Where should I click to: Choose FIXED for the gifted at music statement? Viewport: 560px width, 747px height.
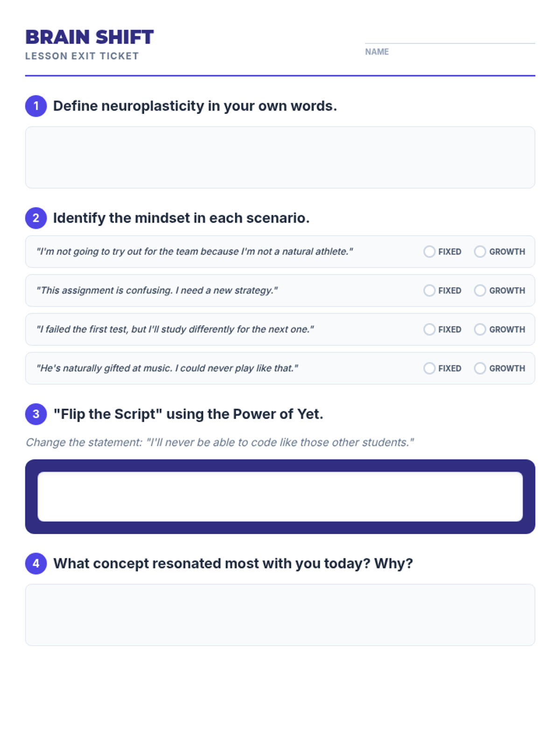429,368
